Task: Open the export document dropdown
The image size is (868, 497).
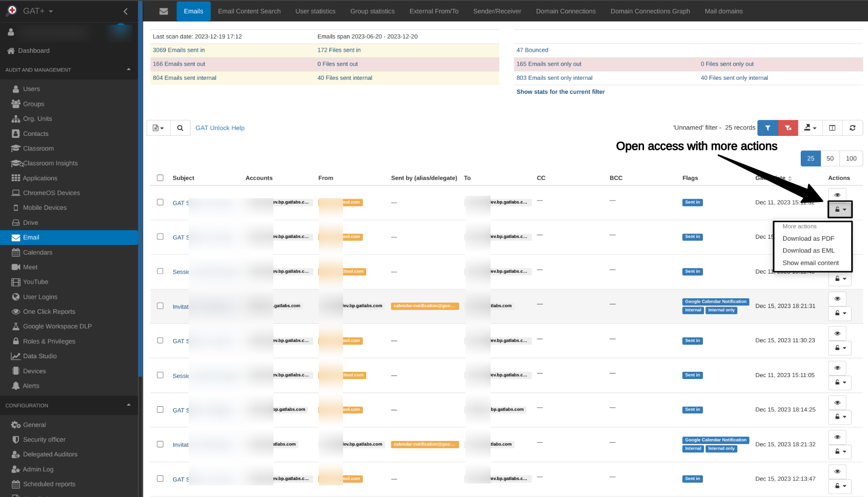Action: click(158, 128)
